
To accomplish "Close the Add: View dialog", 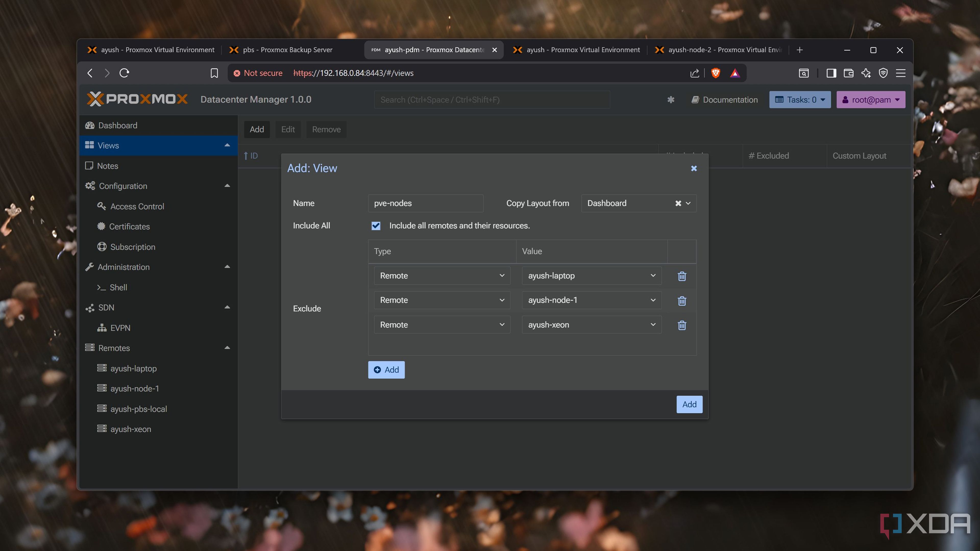I will point(694,168).
